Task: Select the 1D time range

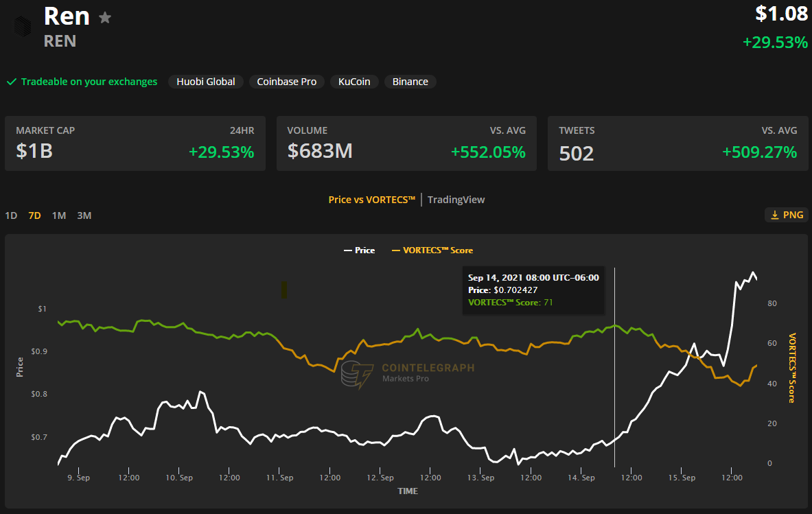Action: pos(11,215)
